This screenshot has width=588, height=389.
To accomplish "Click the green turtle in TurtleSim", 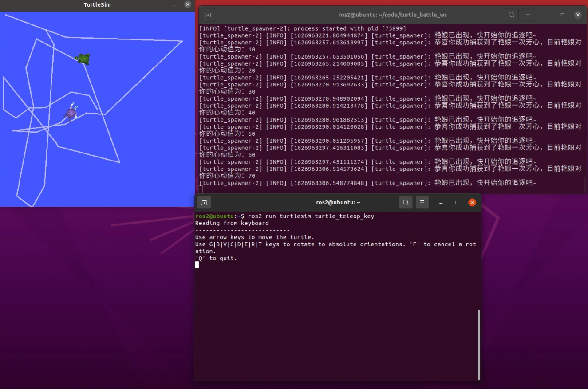I will point(83,59).
